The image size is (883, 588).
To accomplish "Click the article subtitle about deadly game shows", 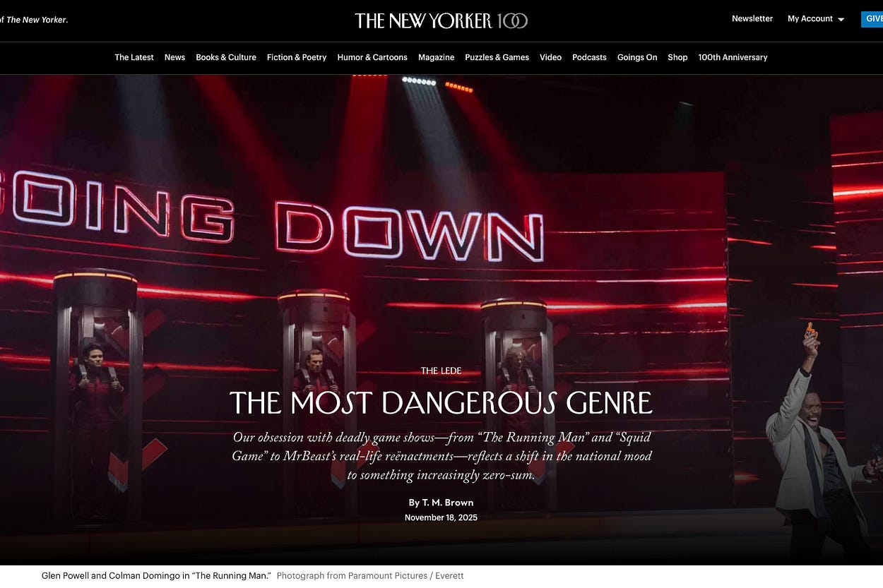I will 441,456.
